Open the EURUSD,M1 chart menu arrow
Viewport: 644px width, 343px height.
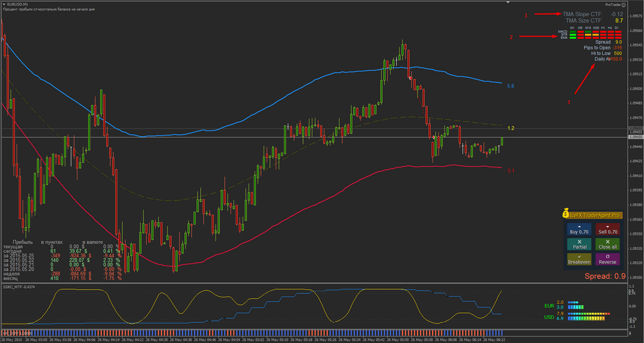coord(3,4)
